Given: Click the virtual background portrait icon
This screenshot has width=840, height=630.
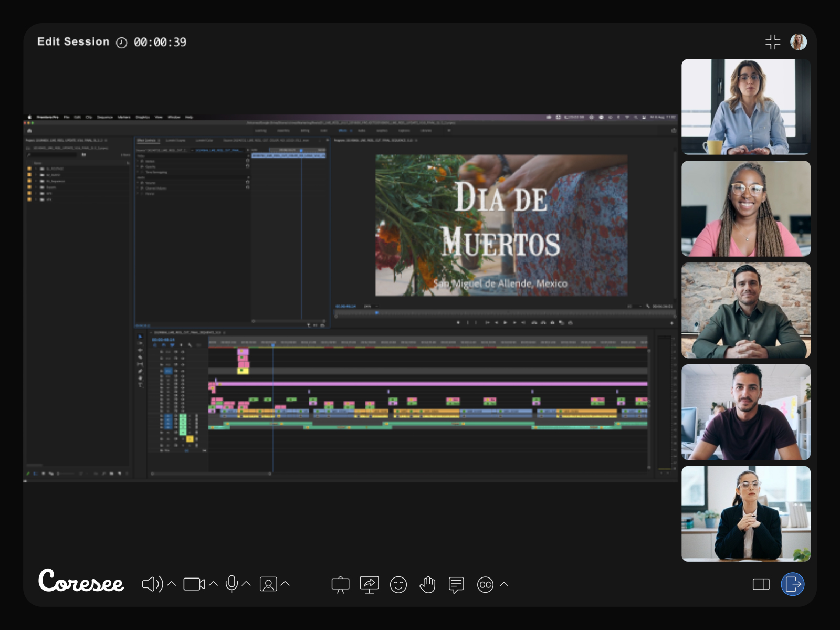Looking at the screenshot, I should click(x=268, y=584).
